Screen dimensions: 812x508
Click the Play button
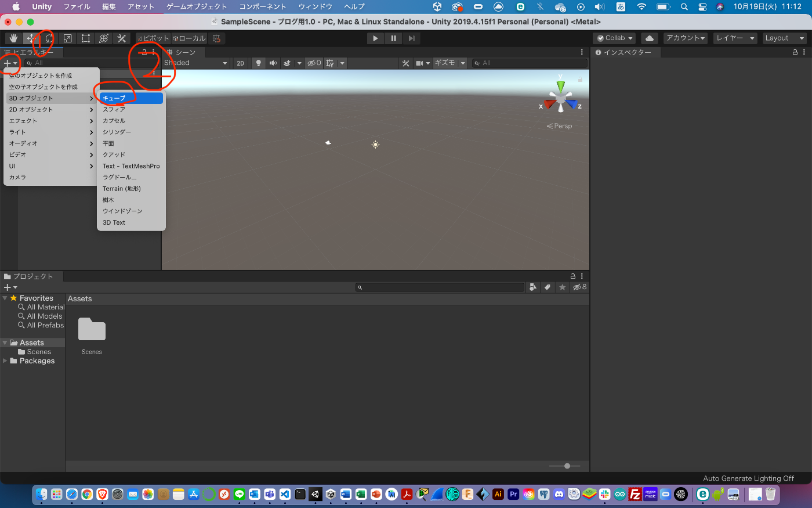(375, 38)
